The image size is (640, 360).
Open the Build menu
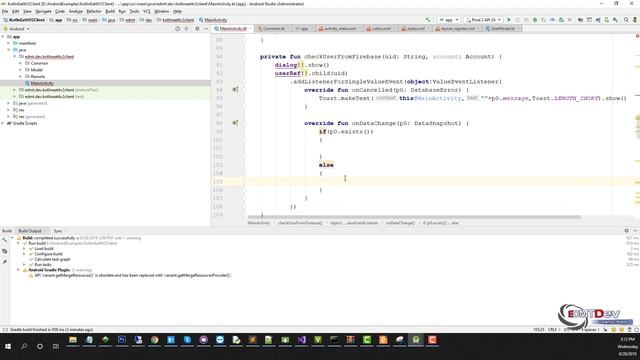point(110,11)
